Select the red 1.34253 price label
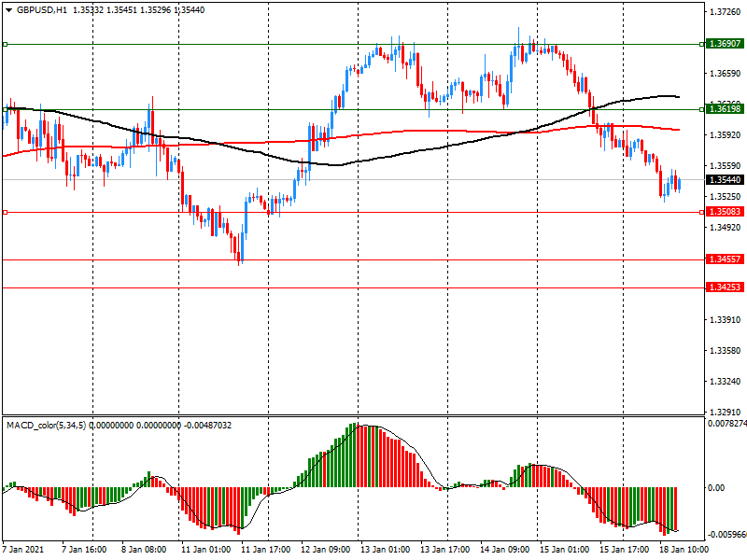This screenshot has width=747, height=560. click(725, 288)
